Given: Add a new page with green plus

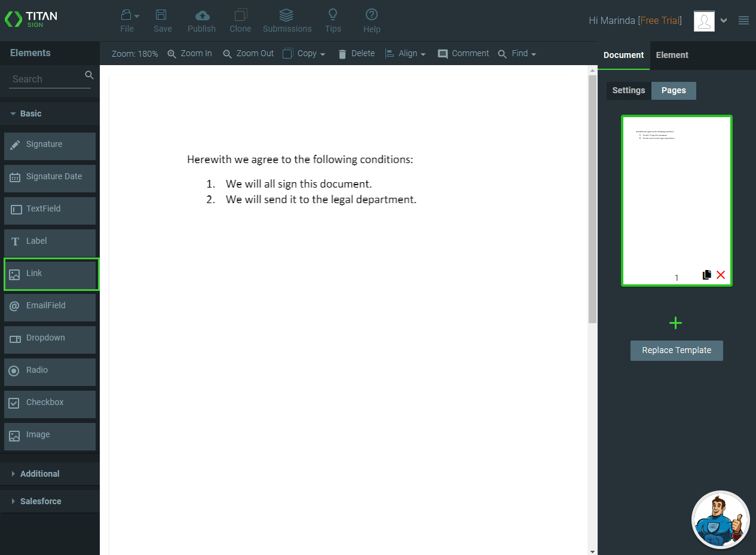Looking at the screenshot, I should pyautogui.click(x=675, y=323).
